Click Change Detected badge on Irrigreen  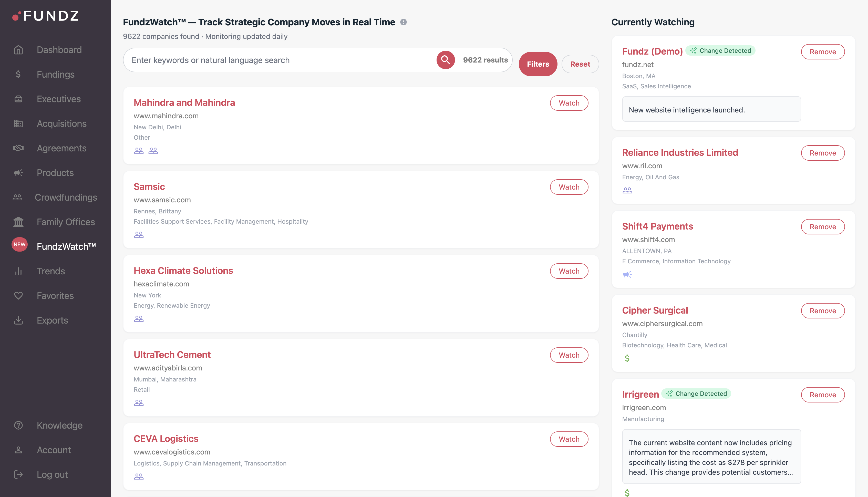[x=696, y=394]
